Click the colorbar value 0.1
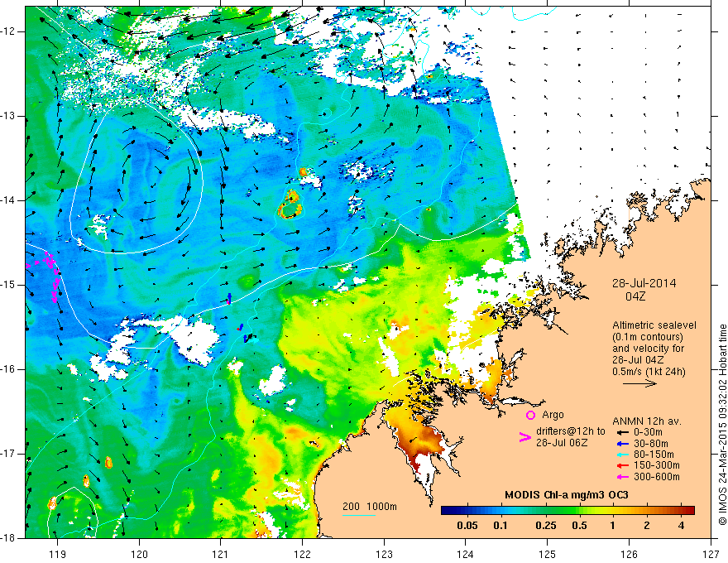 click(x=500, y=526)
